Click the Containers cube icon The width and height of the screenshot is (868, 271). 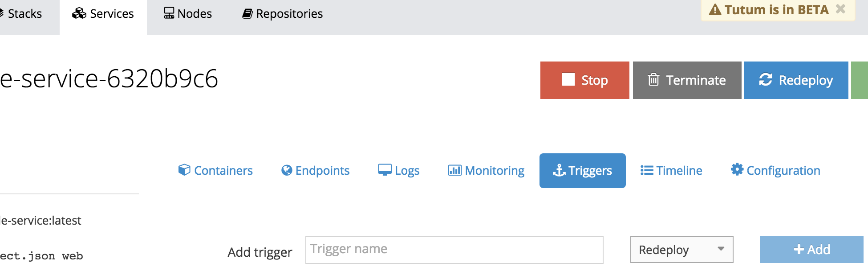point(184,170)
